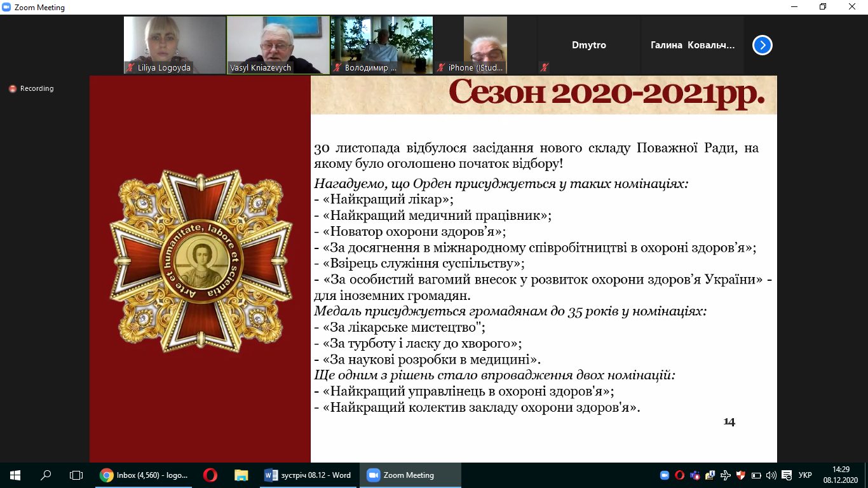Click the Zoom icon in system tray
The height and width of the screenshot is (488, 868).
pos(665,475)
